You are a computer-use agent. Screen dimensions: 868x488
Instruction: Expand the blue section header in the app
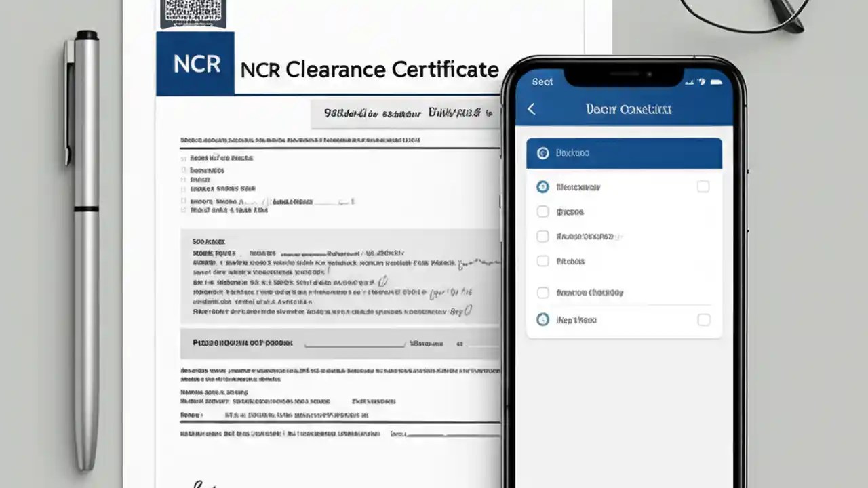coord(624,152)
